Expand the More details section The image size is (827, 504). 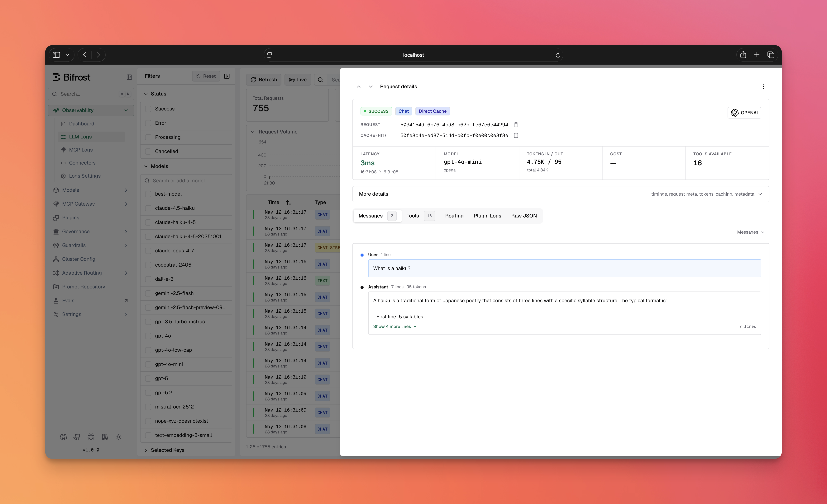(561, 194)
